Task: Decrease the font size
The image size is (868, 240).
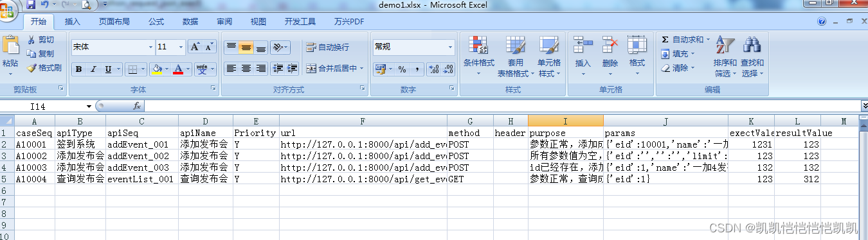Action: (210, 47)
